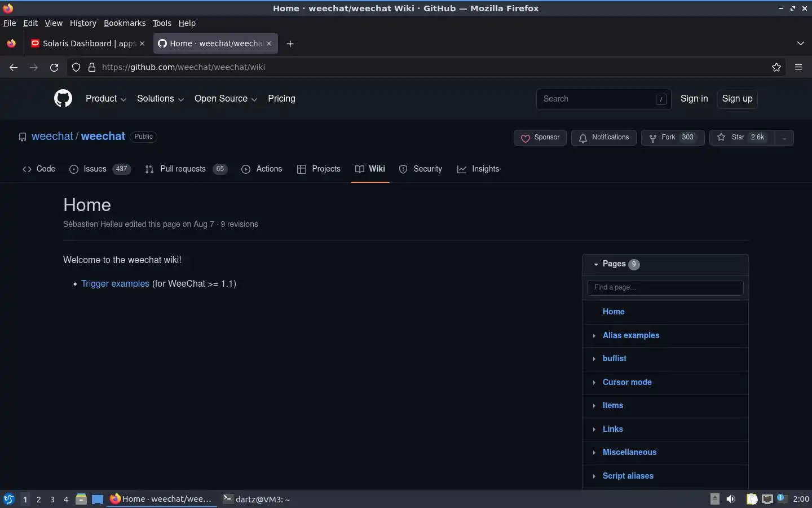Open the File menu
812x508 pixels.
click(x=10, y=23)
